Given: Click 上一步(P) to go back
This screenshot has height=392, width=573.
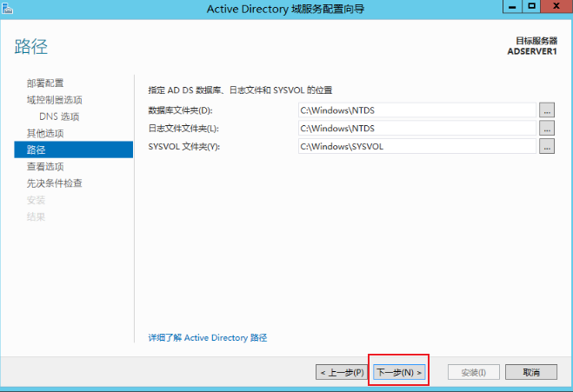Looking at the screenshot, I should (342, 372).
